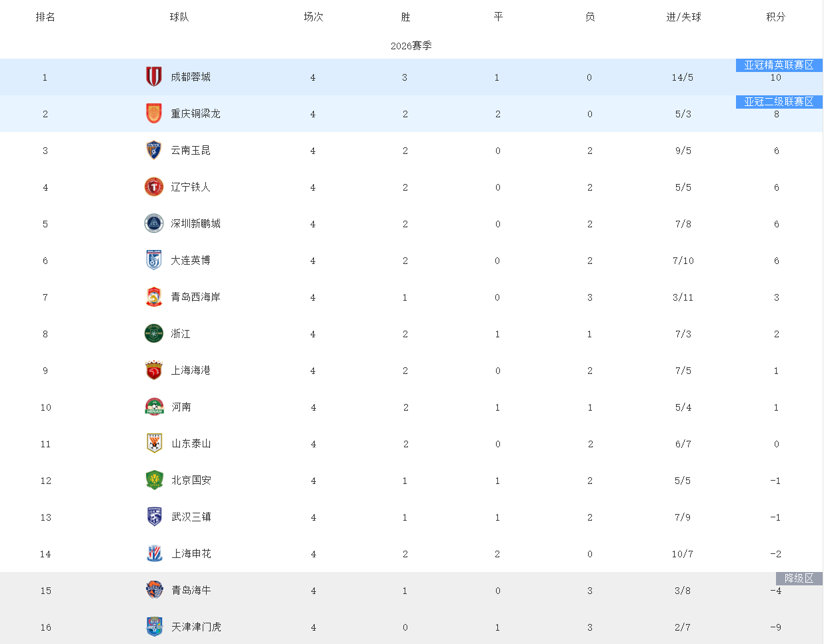Image resolution: width=824 pixels, height=644 pixels.
Task: Click the 重庆铜梁龙 team crest
Action: click(x=154, y=114)
